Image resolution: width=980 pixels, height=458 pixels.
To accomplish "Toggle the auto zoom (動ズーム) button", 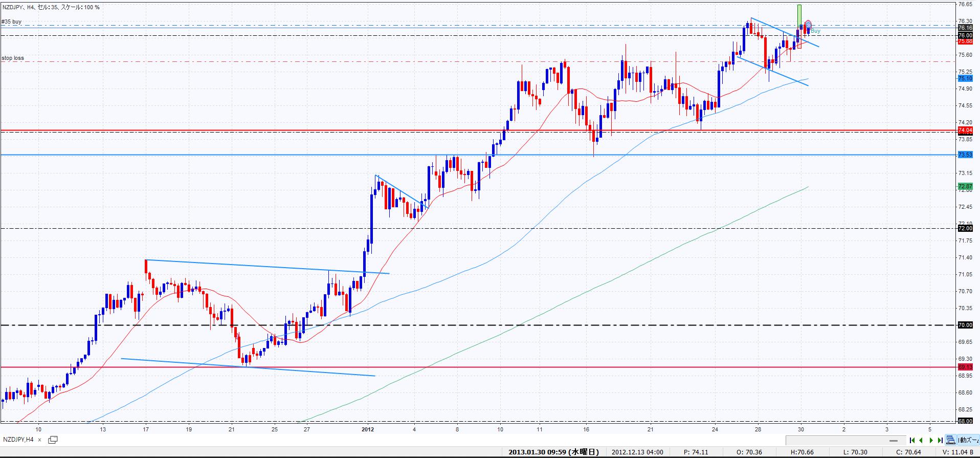I will [x=968, y=440].
